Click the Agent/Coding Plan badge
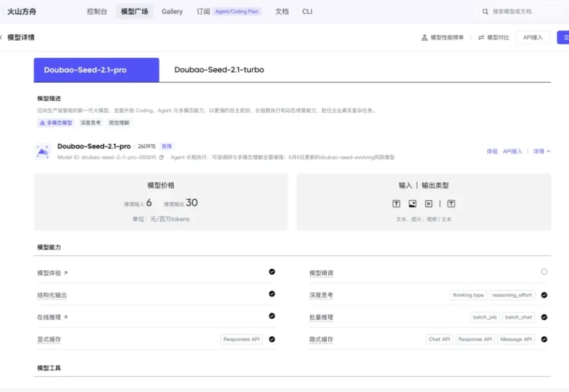Viewport: 569px width, 392px height. (x=237, y=12)
